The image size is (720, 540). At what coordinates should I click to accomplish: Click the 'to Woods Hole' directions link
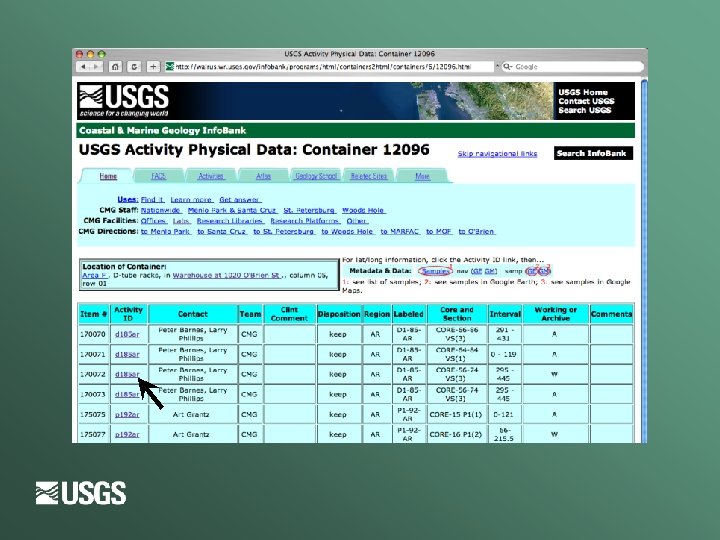348,231
